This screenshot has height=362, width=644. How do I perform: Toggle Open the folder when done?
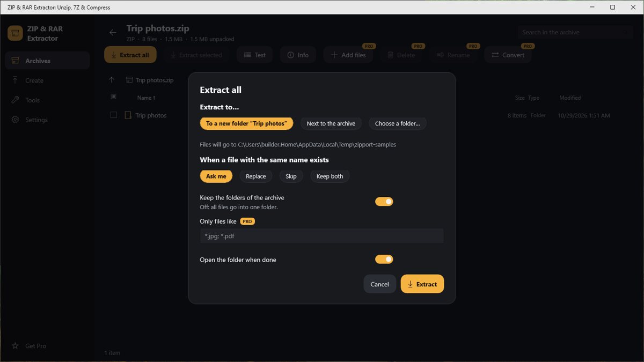(384, 260)
